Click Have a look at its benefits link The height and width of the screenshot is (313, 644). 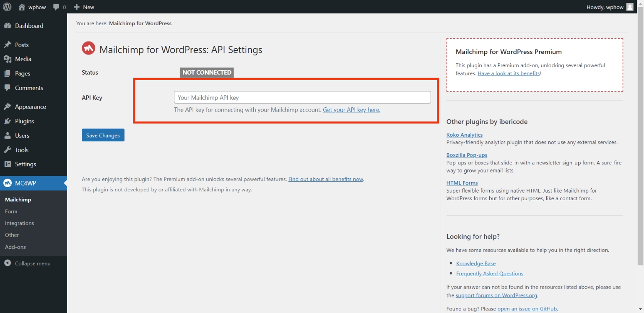point(509,73)
